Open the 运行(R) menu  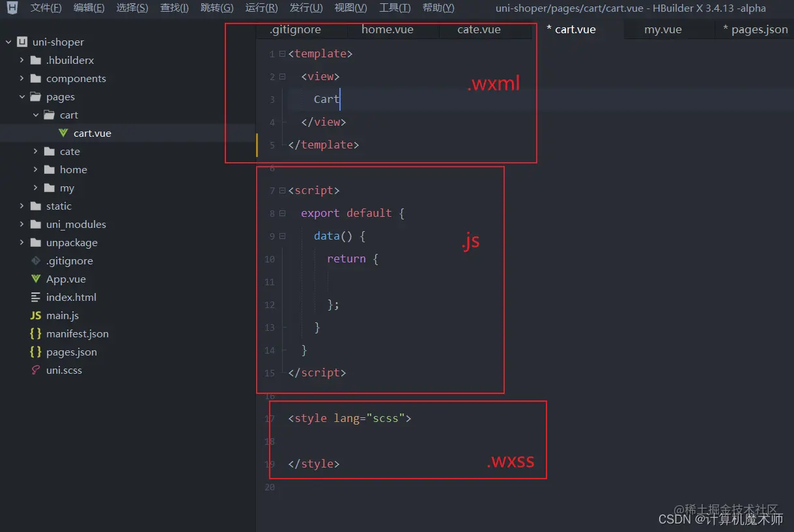point(261,8)
